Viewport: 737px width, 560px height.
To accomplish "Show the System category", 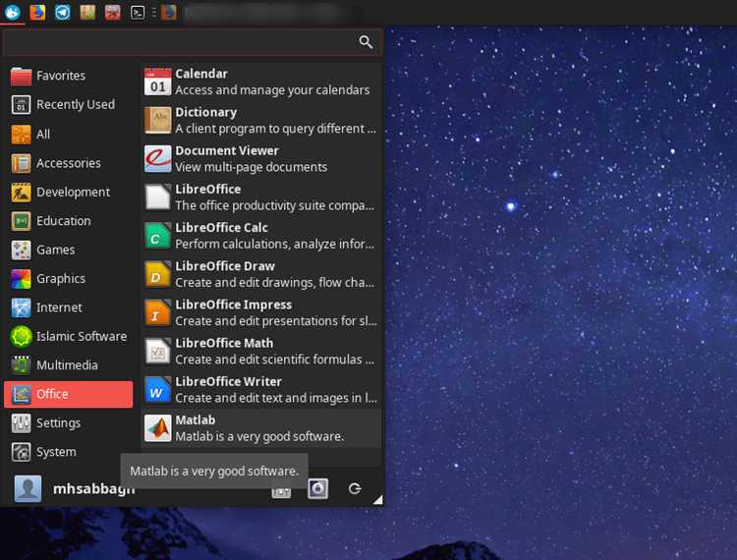I will (69, 452).
